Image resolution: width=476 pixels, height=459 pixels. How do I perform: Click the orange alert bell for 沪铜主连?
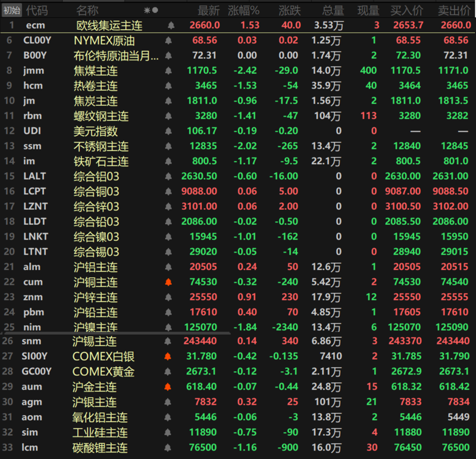(x=168, y=282)
